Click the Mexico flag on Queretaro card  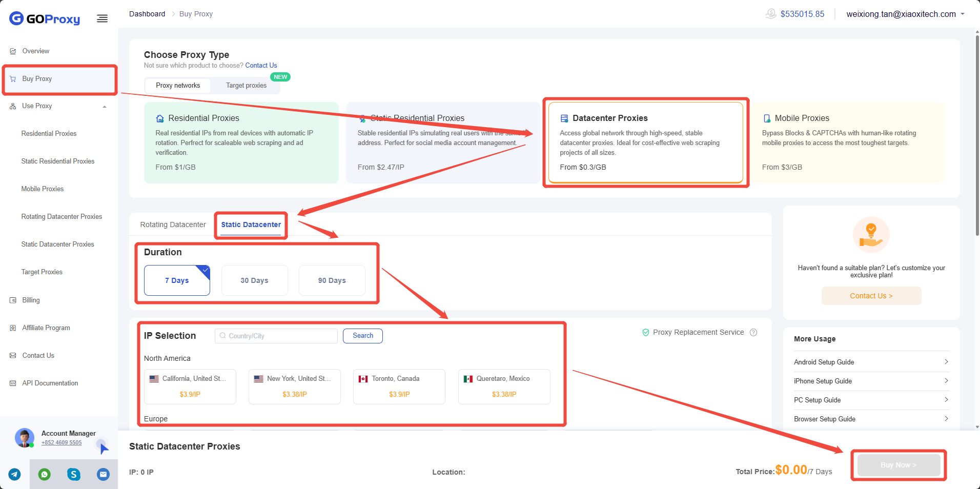tap(468, 379)
